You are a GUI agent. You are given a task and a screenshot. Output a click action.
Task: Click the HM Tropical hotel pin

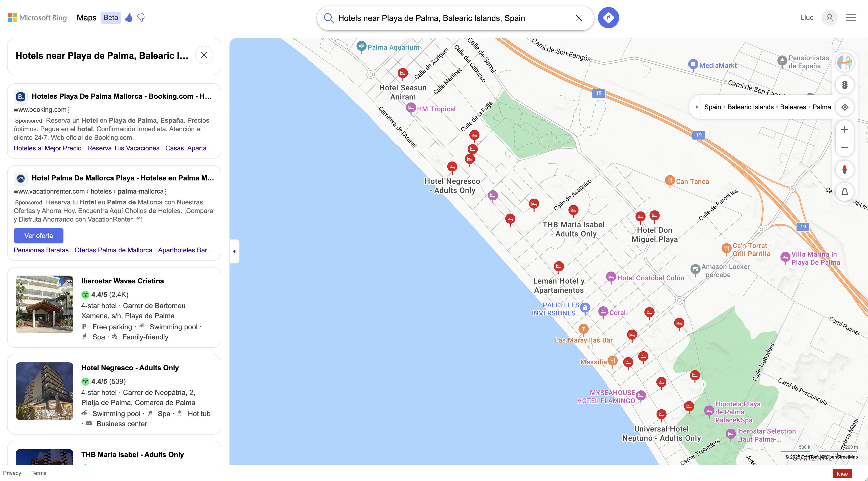(x=411, y=108)
